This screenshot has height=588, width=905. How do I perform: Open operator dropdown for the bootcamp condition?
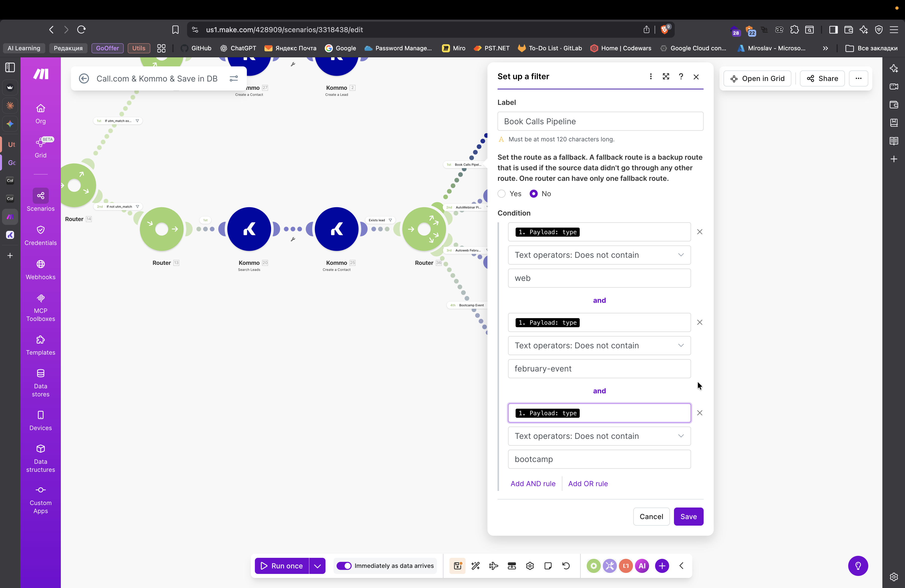(x=599, y=436)
